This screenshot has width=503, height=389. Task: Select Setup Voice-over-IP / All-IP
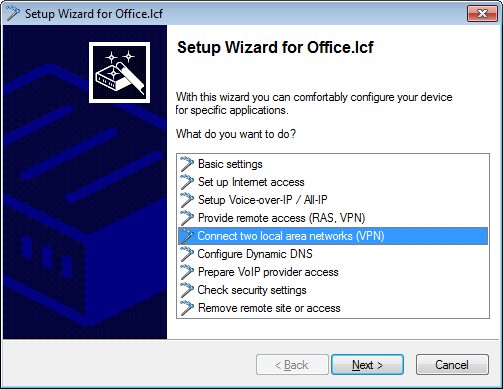tap(333, 200)
